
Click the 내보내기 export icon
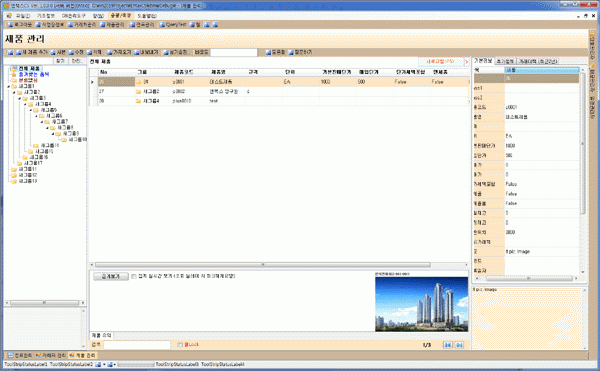pos(137,52)
